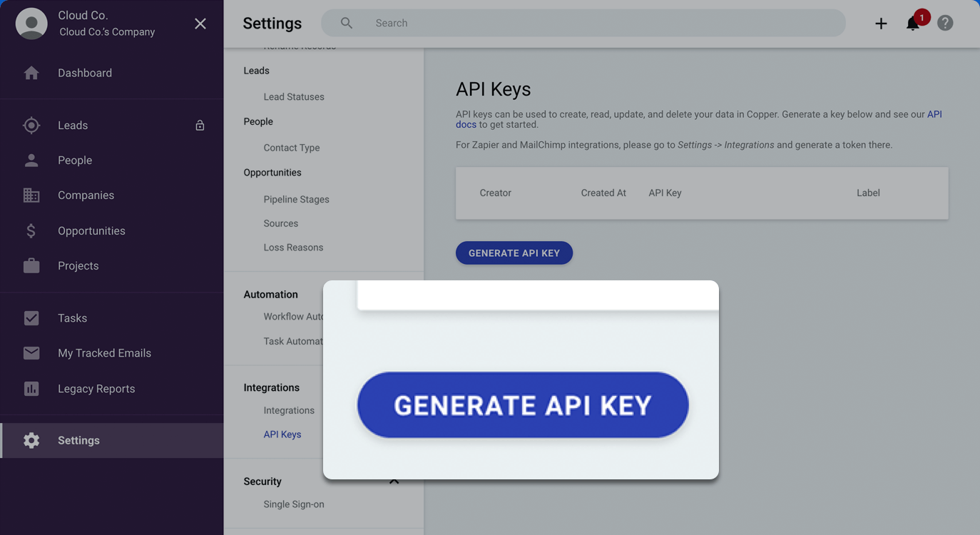This screenshot has width=980, height=535.
Task: Click the Projects briefcase icon
Action: [x=31, y=265]
